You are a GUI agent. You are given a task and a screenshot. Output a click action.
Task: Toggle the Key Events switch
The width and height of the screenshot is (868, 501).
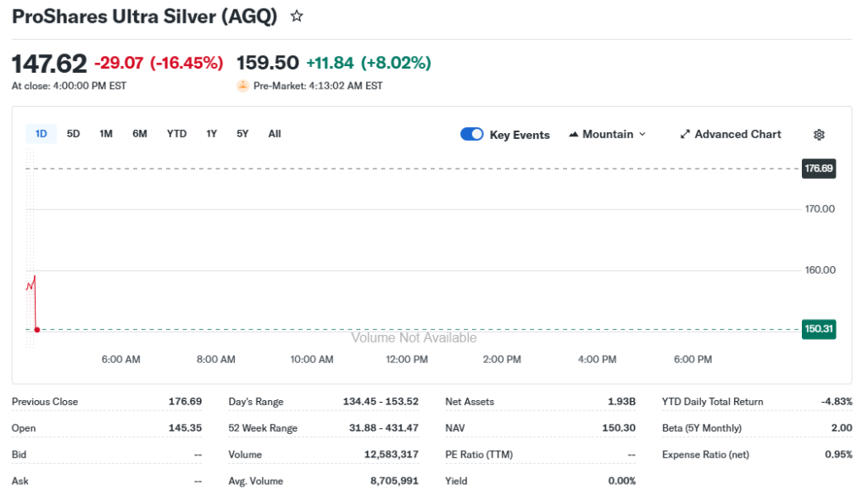pos(472,134)
